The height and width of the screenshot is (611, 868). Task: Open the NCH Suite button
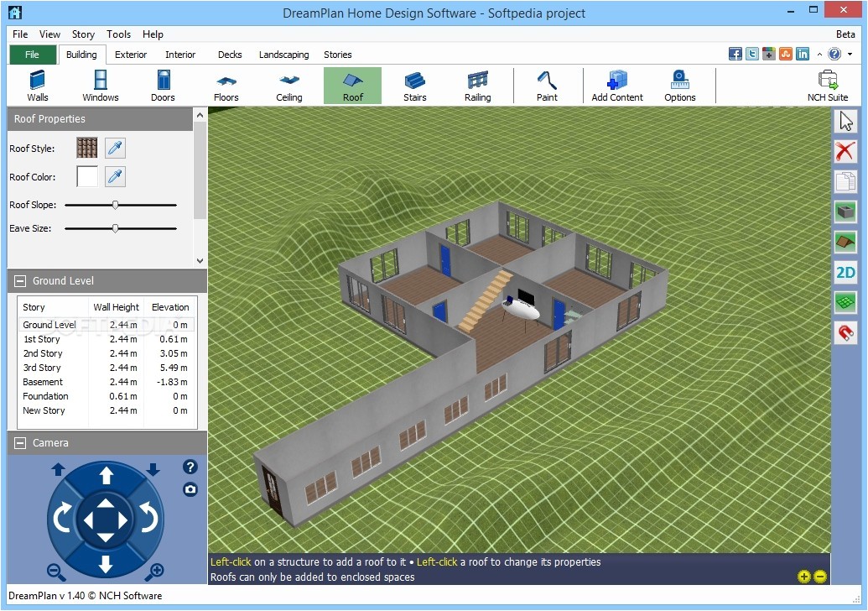[x=827, y=86]
